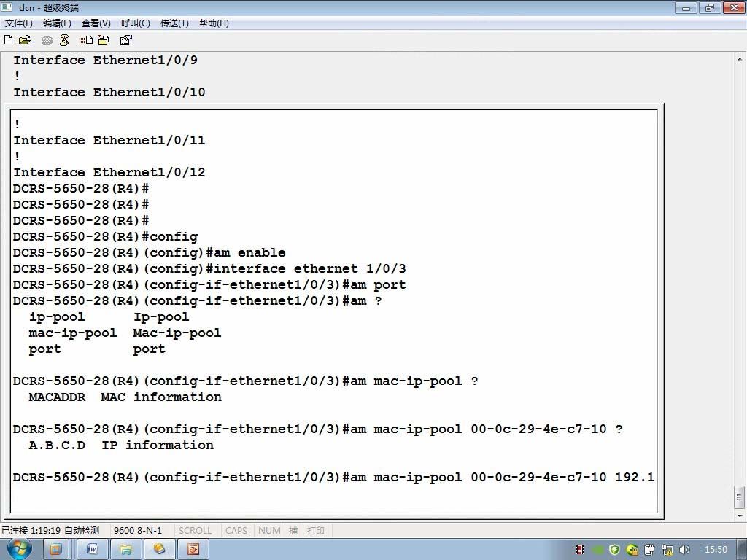
Task: Click the green shield tray icon
Action: coord(614,550)
